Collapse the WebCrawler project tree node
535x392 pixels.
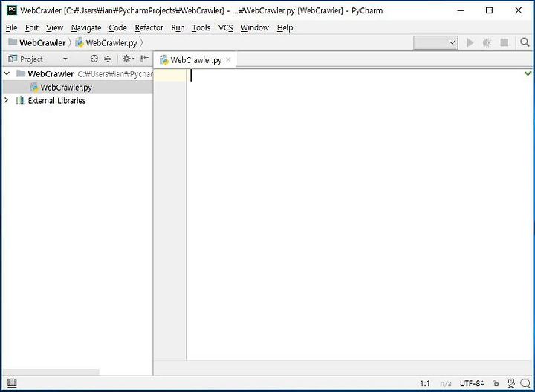pyautogui.click(x=7, y=73)
